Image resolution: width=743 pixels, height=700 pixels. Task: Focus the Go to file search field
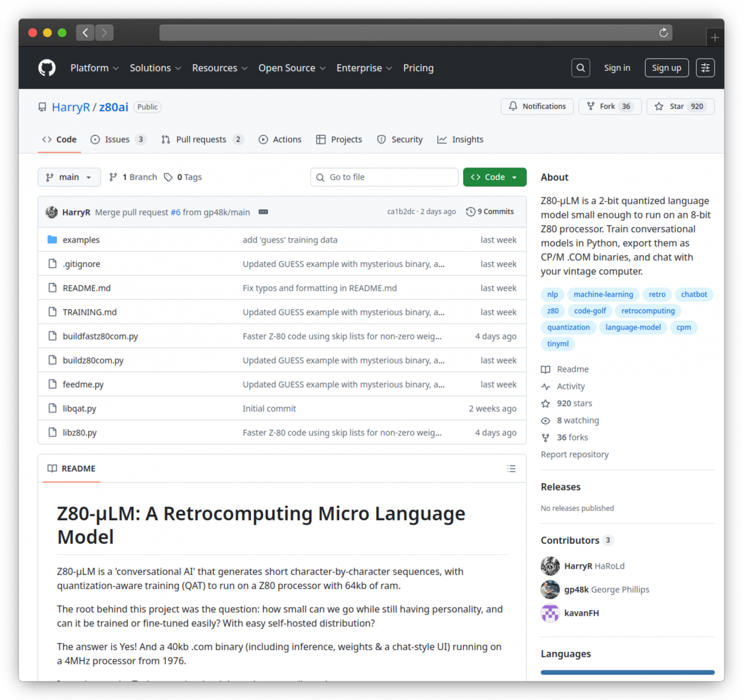click(x=384, y=177)
